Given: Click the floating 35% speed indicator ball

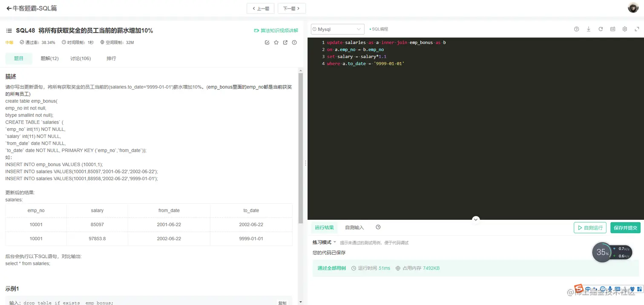Looking at the screenshot, I should click(x=602, y=252).
